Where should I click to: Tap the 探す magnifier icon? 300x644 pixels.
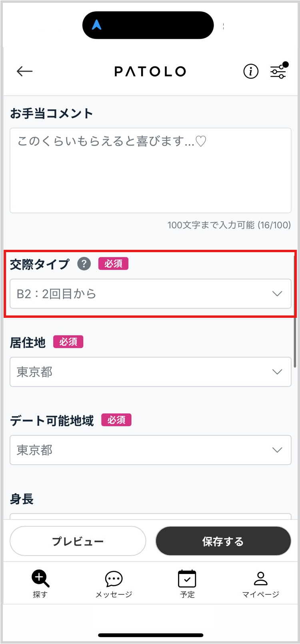tap(40, 578)
